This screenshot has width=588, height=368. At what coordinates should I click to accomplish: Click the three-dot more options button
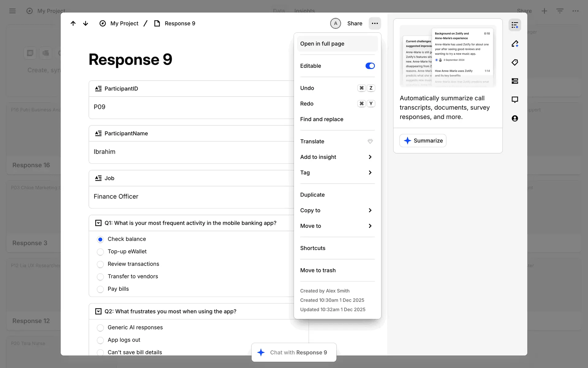[375, 23]
